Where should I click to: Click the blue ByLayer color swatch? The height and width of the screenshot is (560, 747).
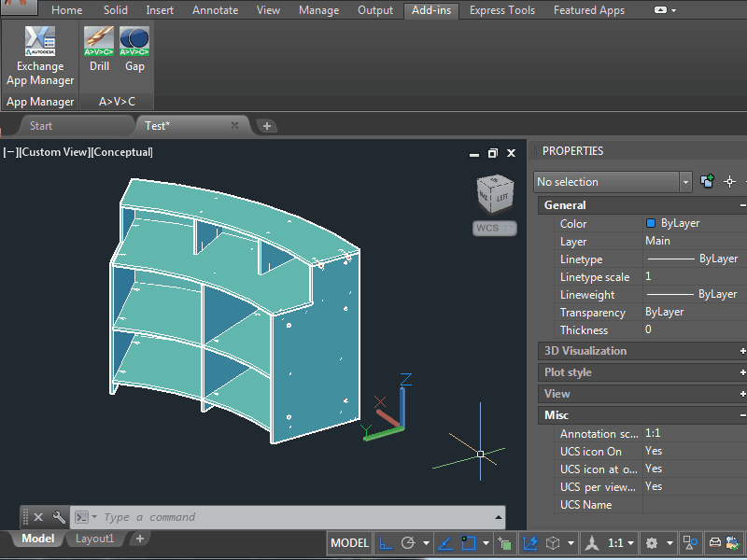coord(651,224)
